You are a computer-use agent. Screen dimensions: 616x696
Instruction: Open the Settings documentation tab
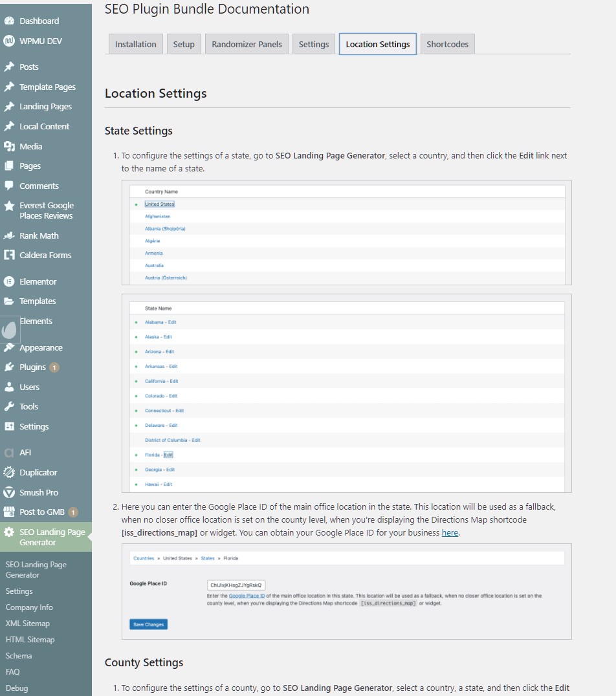coord(314,45)
